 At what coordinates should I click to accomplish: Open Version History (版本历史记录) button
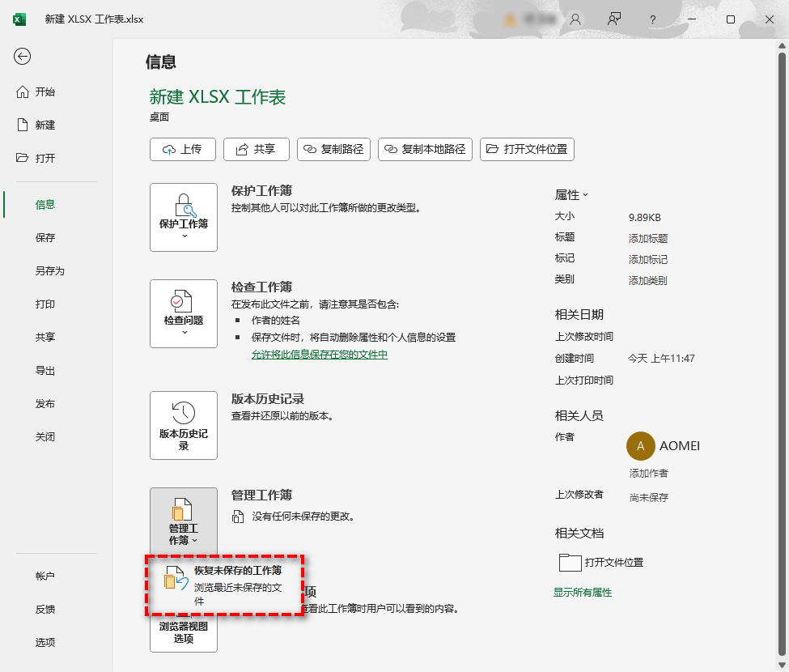[x=184, y=425]
